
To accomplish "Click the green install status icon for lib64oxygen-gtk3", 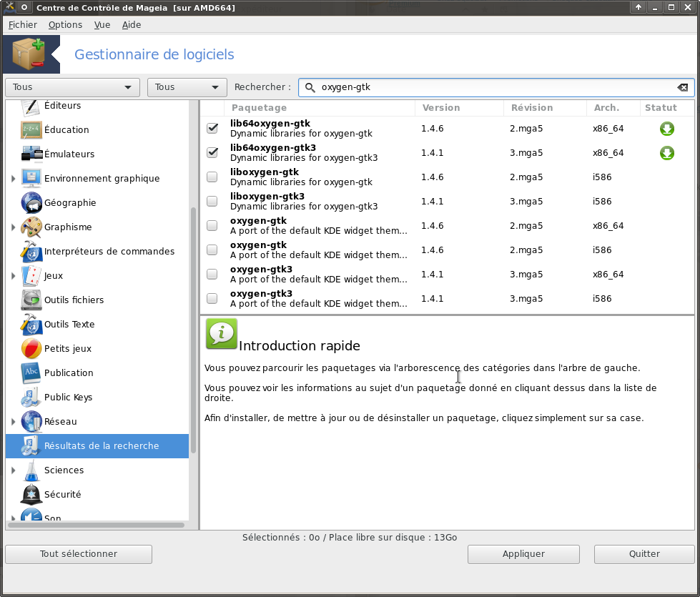I will 667,153.
